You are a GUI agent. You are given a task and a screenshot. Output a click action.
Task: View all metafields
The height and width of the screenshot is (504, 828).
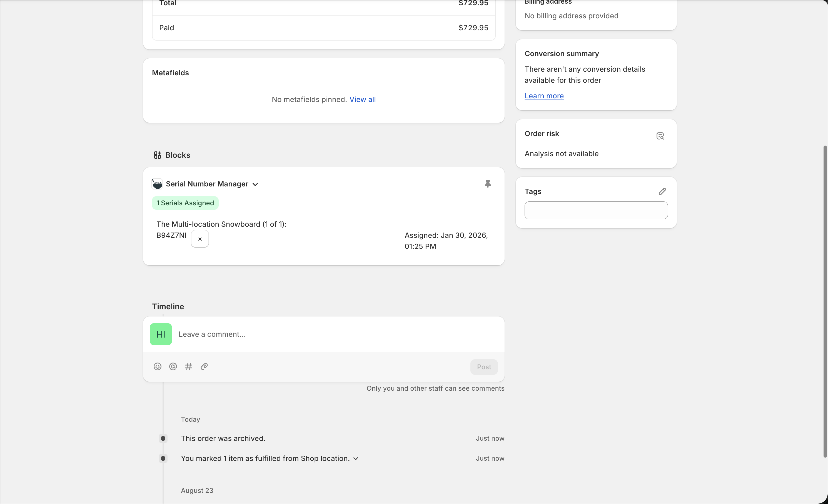coord(363,99)
